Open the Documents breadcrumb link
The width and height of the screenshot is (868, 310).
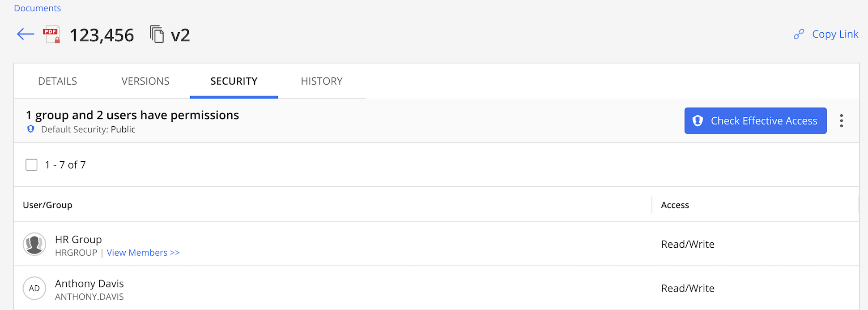[x=37, y=8]
